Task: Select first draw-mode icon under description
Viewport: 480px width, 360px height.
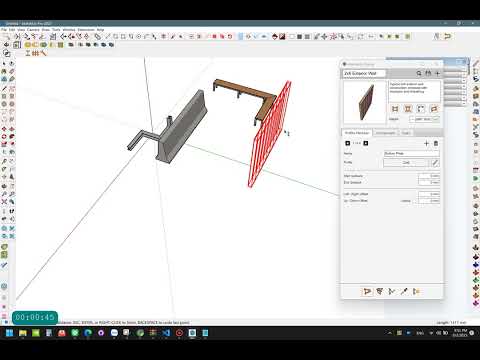Action: 395,109
